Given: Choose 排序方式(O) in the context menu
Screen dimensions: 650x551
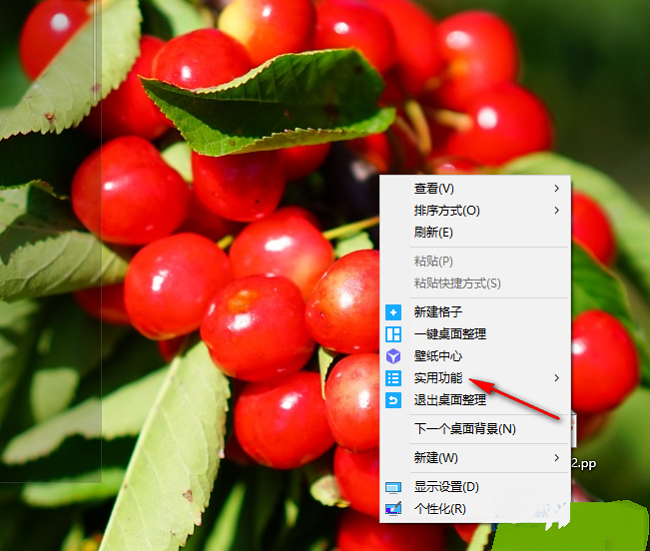Looking at the screenshot, I should click(475, 211).
